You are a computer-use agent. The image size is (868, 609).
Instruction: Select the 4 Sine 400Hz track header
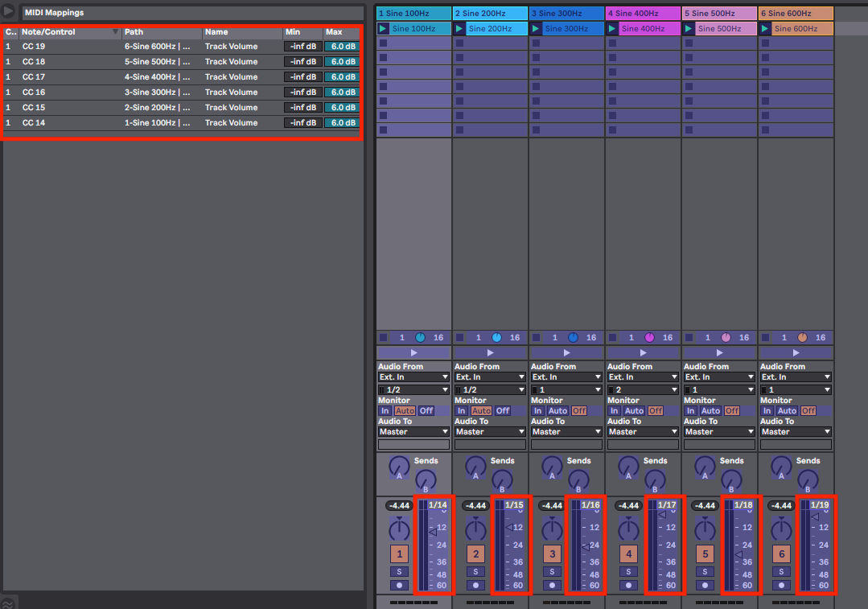(643, 14)
